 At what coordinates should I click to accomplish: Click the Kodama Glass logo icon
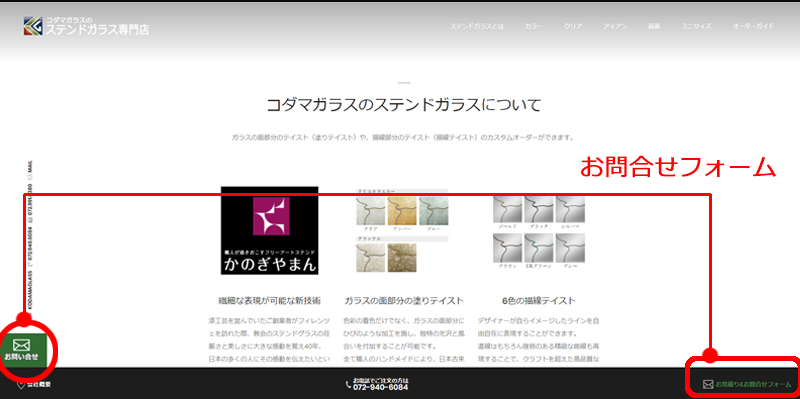(33, 26)
